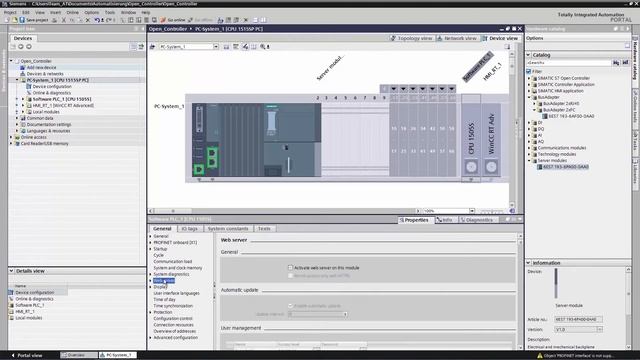Select Device configuration in Details view
This screenshot has height=360, width=640.
tap(35, 292)
